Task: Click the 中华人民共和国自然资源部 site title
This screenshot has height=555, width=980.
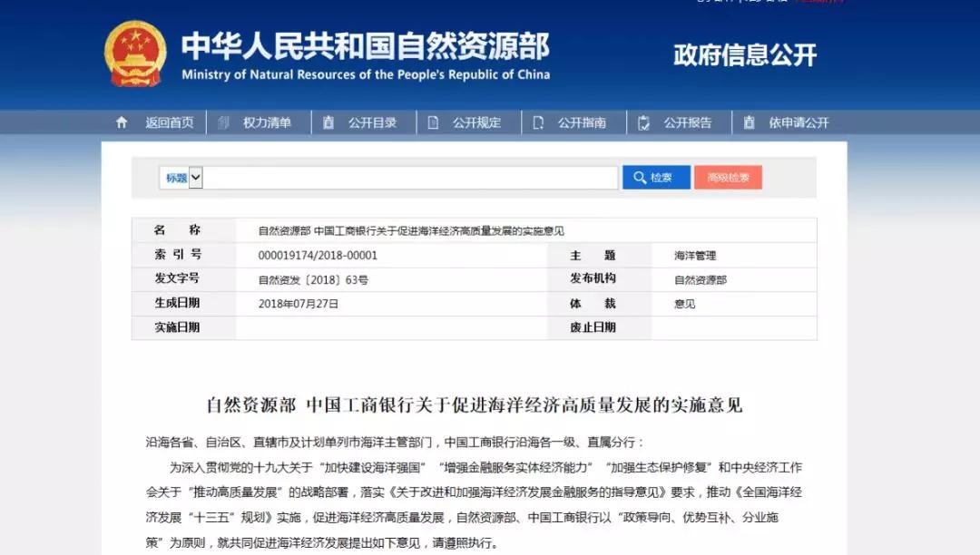Action: (x=365, y=45)
